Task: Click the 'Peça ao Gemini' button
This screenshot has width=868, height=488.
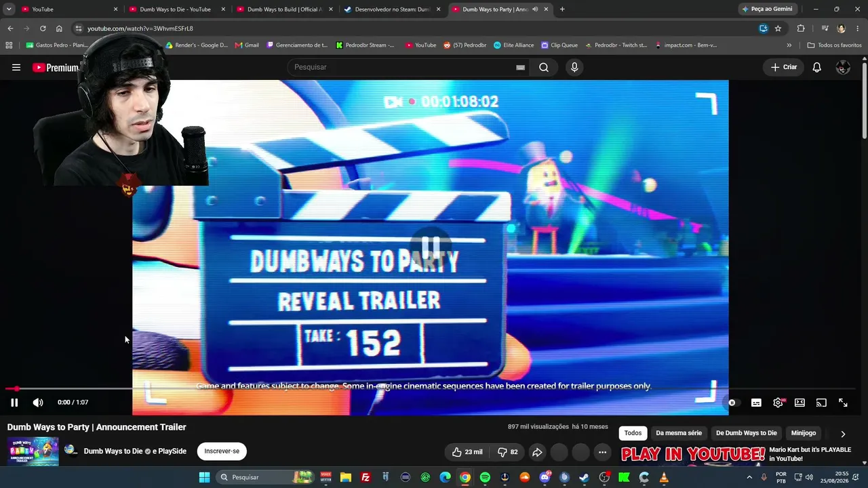Action: pos(768,9)
